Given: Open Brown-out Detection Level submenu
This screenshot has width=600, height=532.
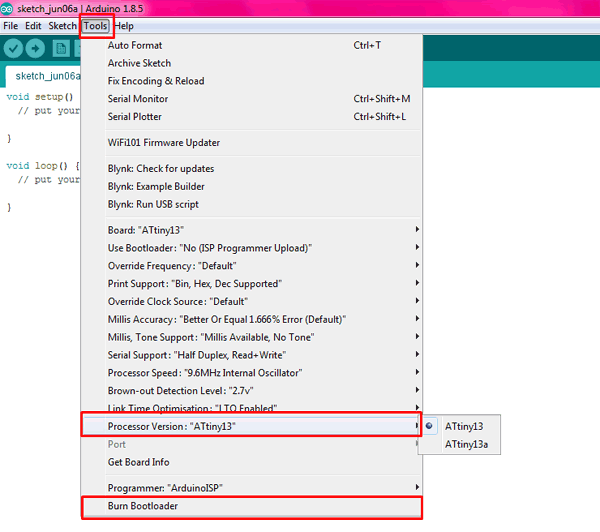Looking at the screenshot, I should pyautogui.click(x=252, y=390).
